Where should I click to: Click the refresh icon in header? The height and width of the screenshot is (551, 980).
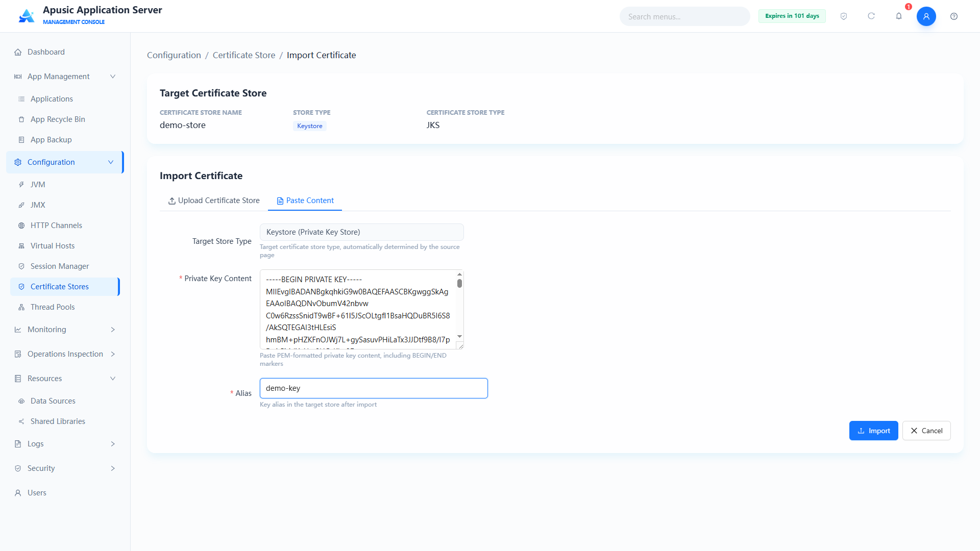(871, 16)
